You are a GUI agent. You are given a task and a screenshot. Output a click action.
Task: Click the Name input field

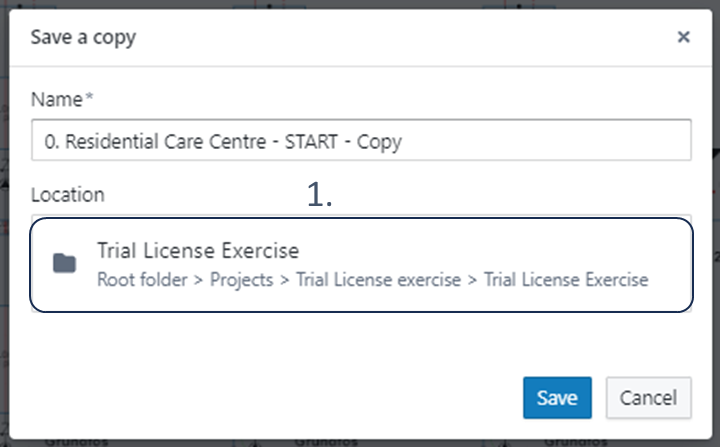360,141
